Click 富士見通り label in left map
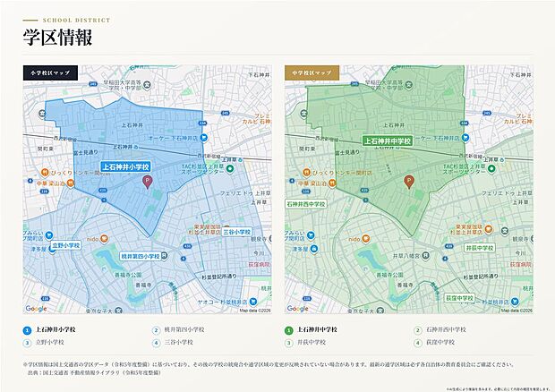 point(85,152)
